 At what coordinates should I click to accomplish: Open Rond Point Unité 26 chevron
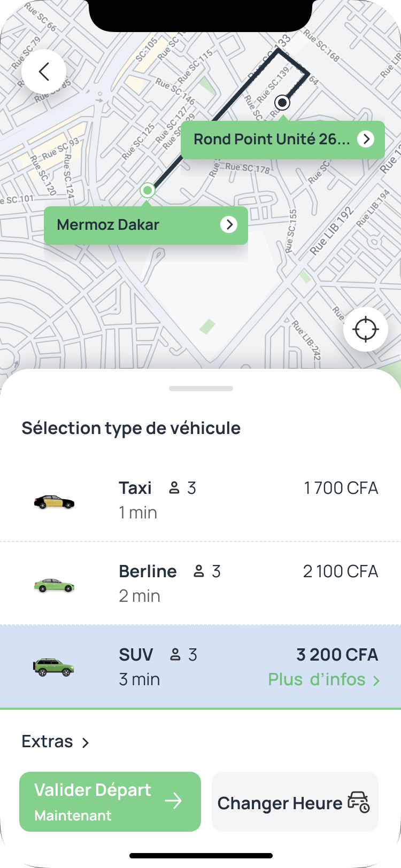pyautogui.click(x=366, y=139)
